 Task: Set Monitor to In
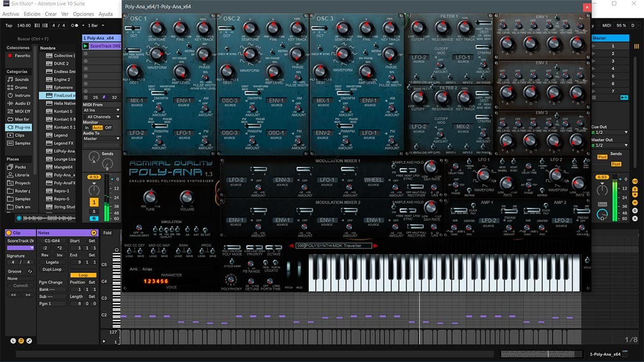click(87, 128)
